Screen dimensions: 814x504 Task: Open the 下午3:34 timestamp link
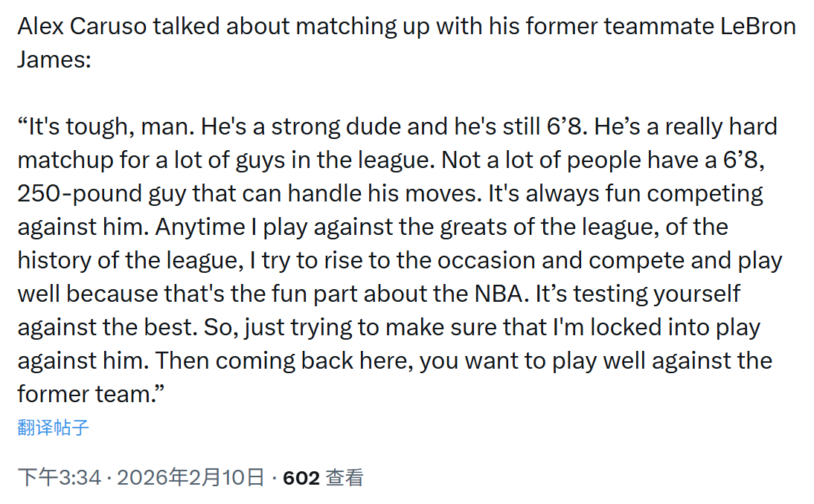point(60,477)
